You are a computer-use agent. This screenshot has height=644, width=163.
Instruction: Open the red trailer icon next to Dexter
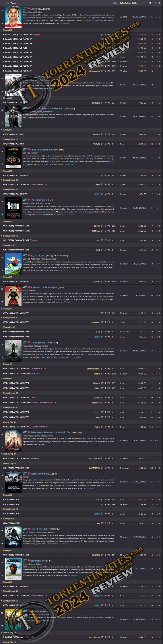[x=29, y=8]
